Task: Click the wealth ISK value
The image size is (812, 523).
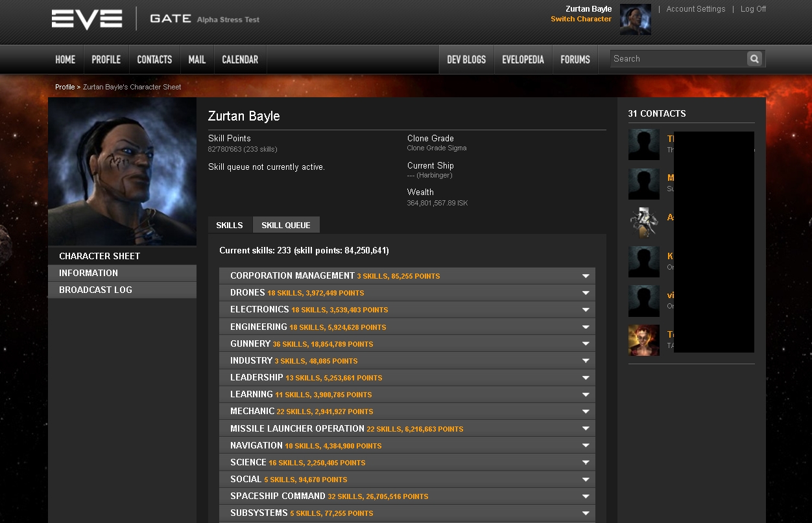Action: [437, 203]
